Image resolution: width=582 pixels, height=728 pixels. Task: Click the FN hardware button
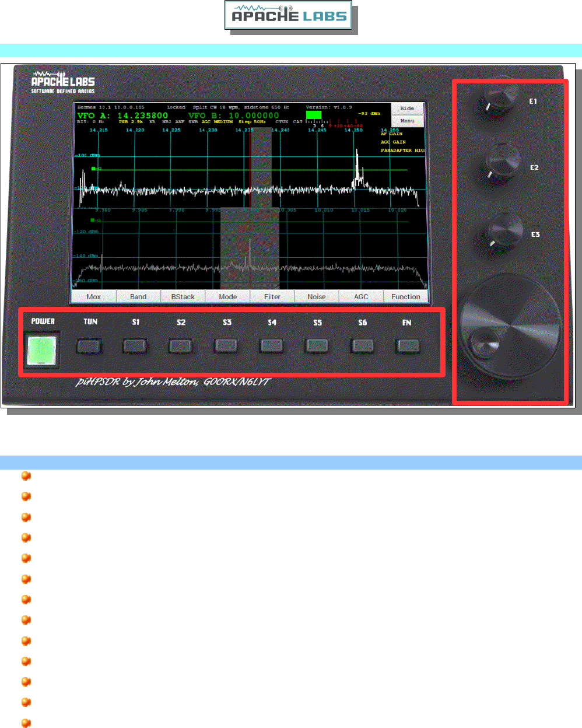click(x=408, y=346)
